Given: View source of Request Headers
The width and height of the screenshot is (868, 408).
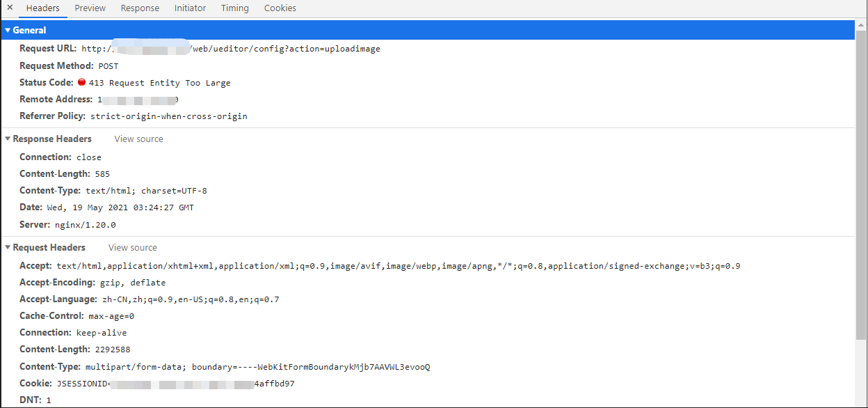Looking at the screenshot, I should (x=132, y=248).
